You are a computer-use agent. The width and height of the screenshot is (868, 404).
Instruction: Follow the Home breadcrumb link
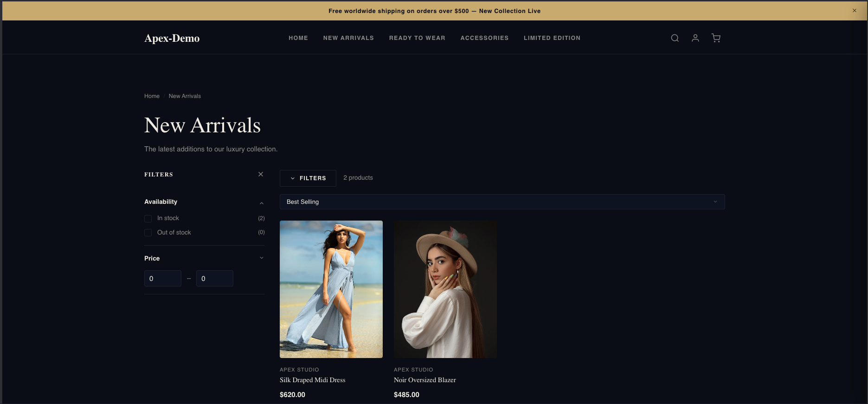click(152, 96)
